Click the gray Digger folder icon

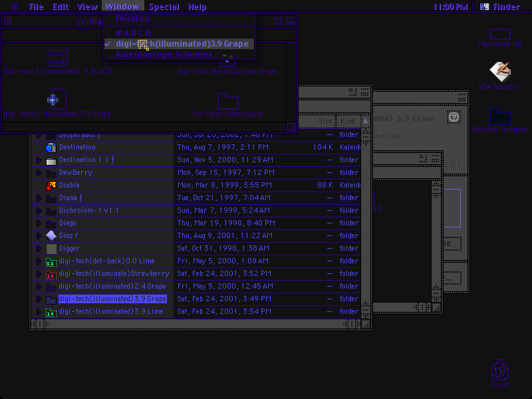51,249
